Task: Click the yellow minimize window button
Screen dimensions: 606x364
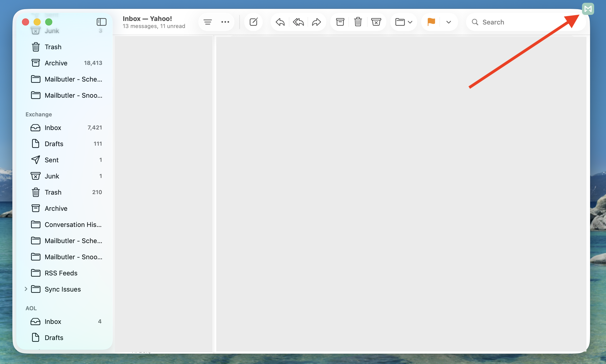Action: [x=37, y=22]
